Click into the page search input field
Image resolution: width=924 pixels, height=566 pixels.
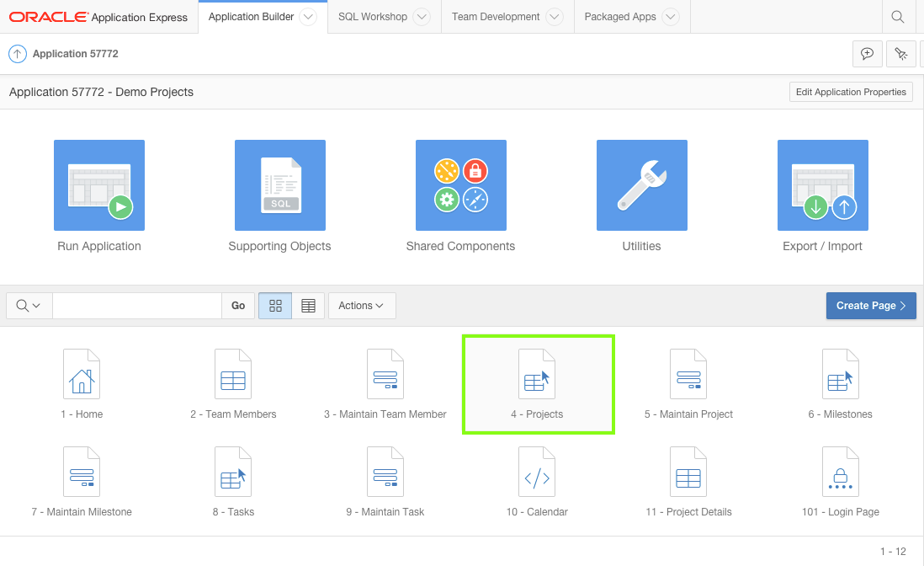point(136,306)
